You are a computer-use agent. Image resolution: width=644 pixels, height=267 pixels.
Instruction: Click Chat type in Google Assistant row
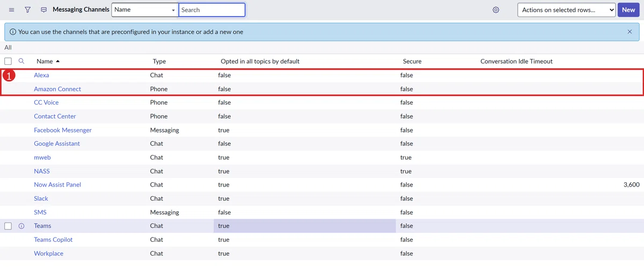point(157,144)
